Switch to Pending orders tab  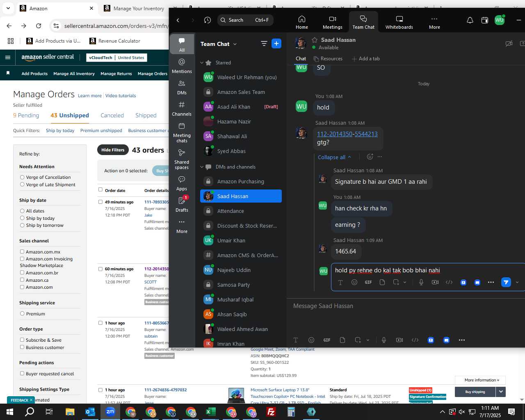26,115
